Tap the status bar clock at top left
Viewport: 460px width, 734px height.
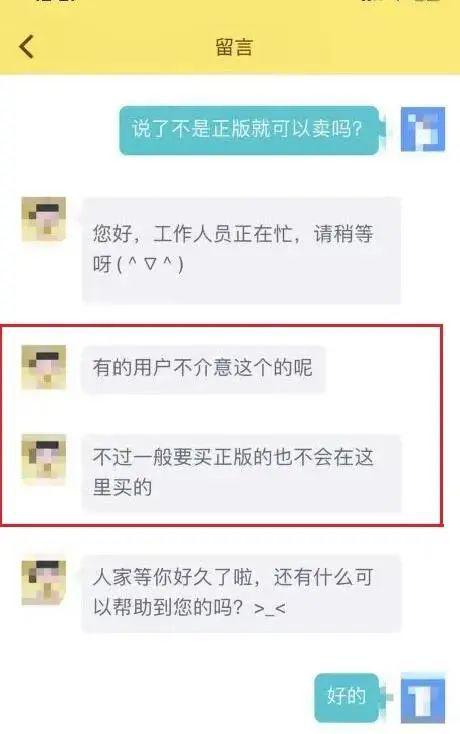click(56, 1)
